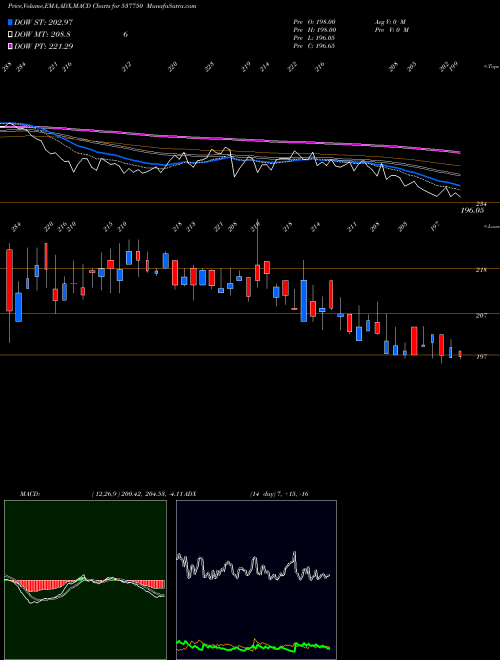The width and height of the screenshot is (500, 660).
Task: Click the end of magenta long-term EMA line
Action: tap(459, 152)
